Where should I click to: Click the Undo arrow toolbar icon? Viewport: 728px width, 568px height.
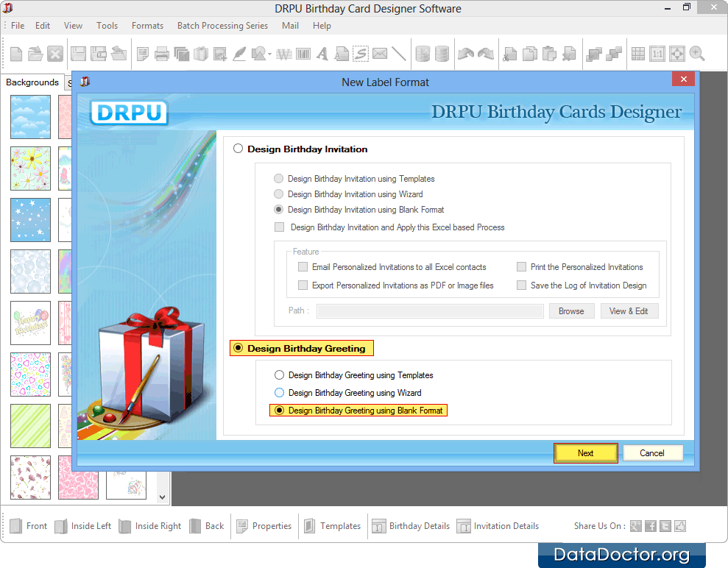point(466,54)
